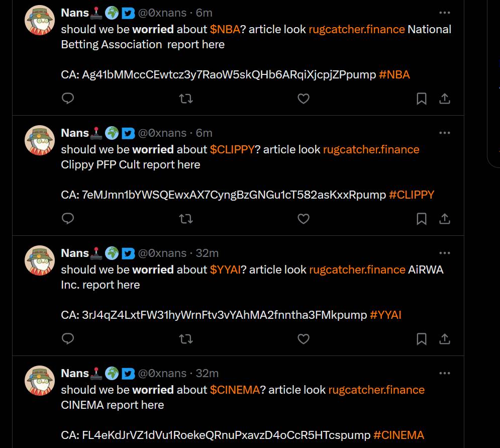Reply to the $CLIPPY tweet
Image resolution: width=500 pixels, height=448 pixels.
(x=68, y=219)
